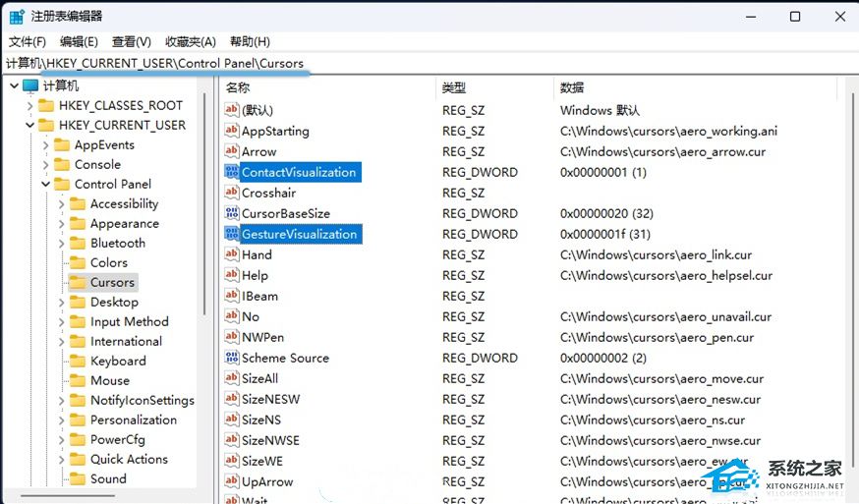Viewport: 859px width, 504px height.
Task: Click the Registry Editor app icon in title bar
Action: [x=17, y=17]
